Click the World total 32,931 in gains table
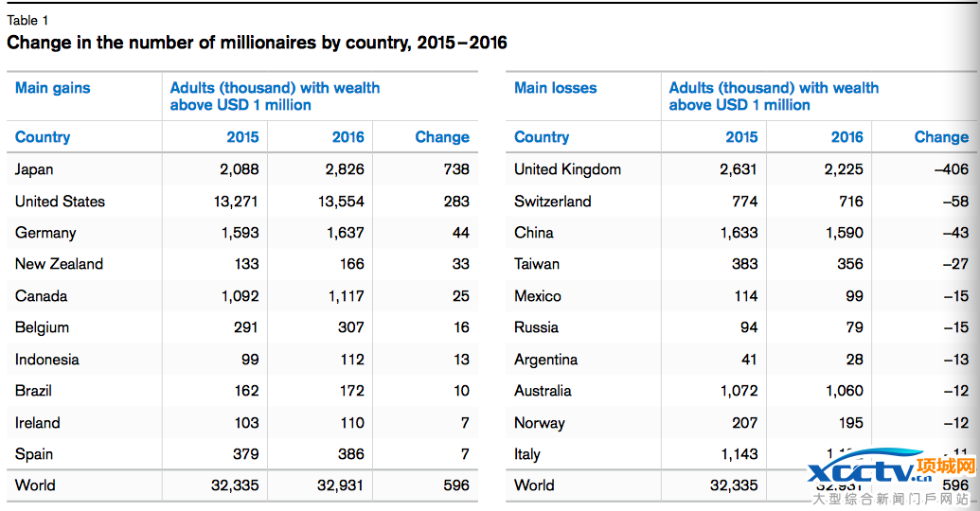The image size is (980, 511). pos(335,485)
